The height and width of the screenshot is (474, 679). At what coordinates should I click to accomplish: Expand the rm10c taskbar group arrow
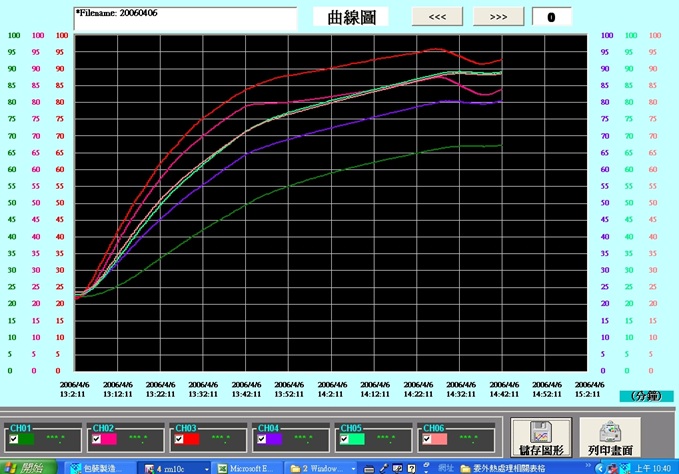pyautogui.click(x=207, y=469)
